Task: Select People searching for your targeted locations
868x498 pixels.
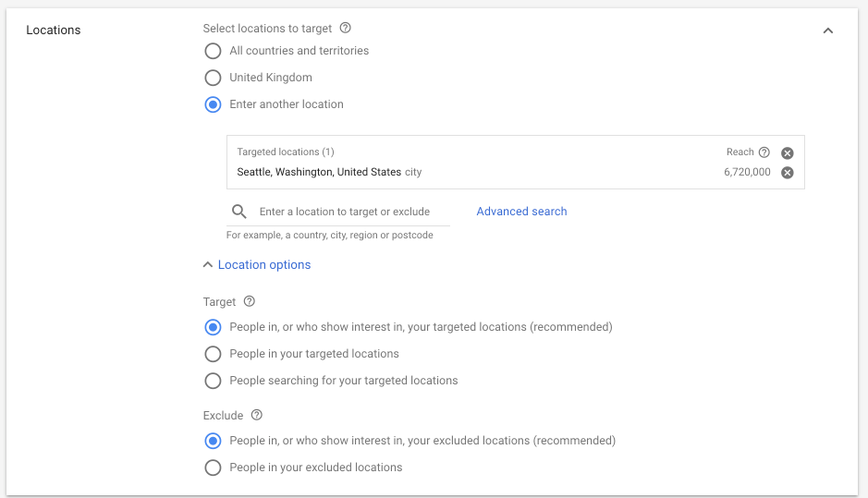Action: (x=213, y=381)
